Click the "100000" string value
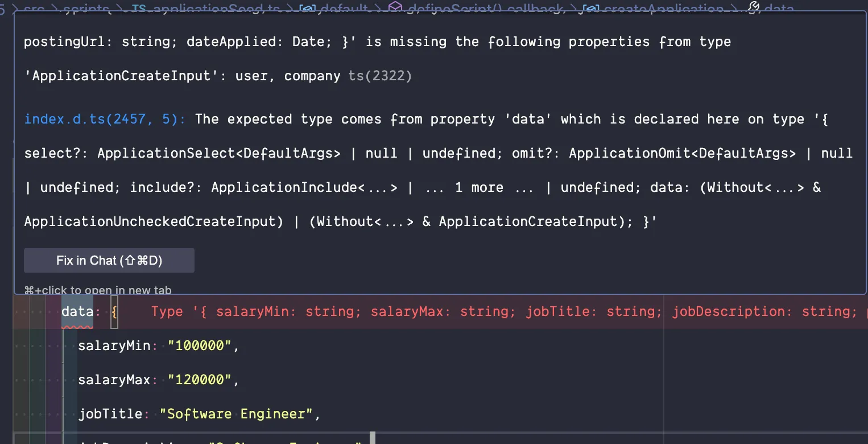 coord(200,346)
